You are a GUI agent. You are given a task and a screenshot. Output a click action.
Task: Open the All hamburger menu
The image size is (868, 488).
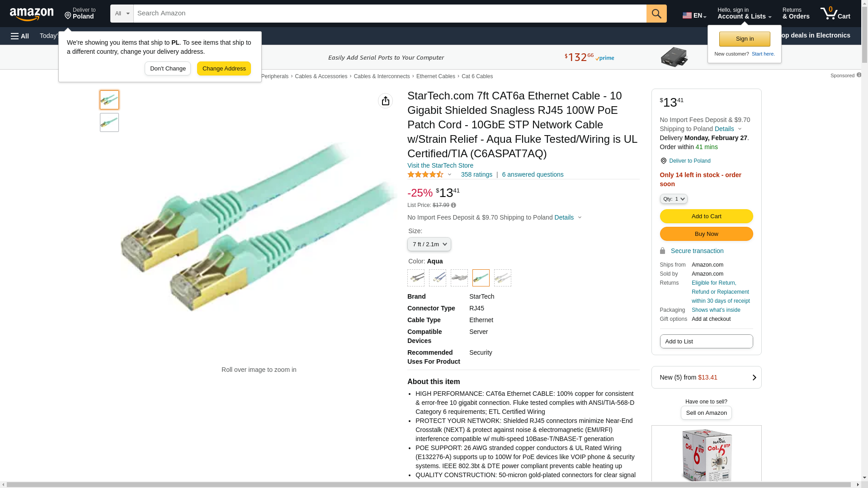tap(20, 36)
